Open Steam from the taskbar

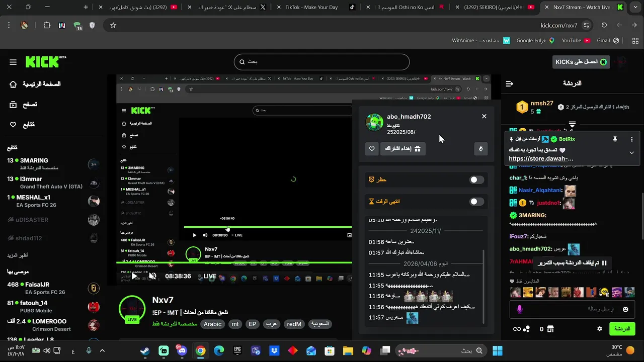coord(145,350)
